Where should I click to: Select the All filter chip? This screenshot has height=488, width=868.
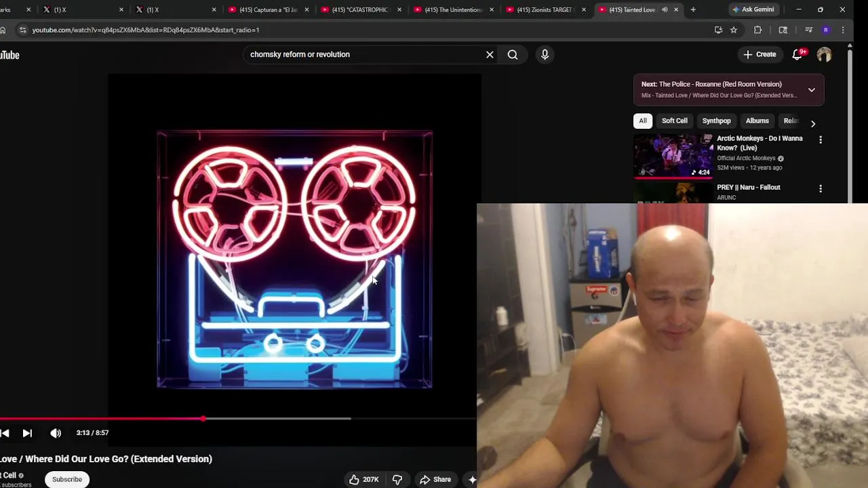click(643, 121)
